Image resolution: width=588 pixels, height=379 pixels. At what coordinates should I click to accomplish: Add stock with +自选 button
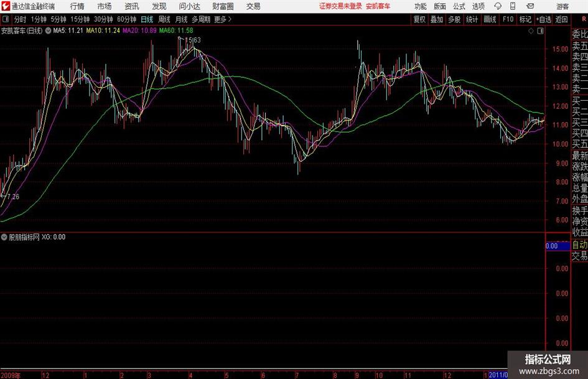(544, 19)
